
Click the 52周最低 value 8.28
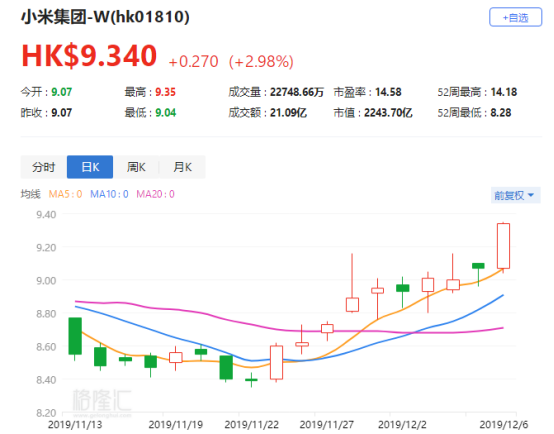coord(501,113)
